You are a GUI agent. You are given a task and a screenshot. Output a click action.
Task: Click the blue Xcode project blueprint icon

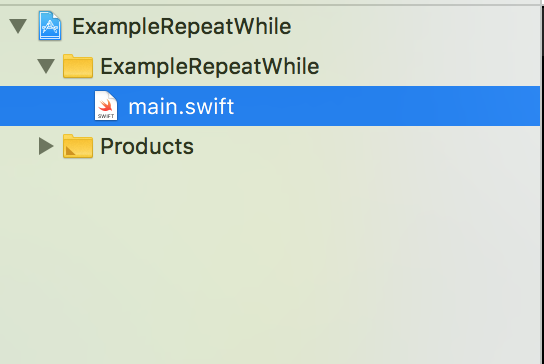click(50, 26)
